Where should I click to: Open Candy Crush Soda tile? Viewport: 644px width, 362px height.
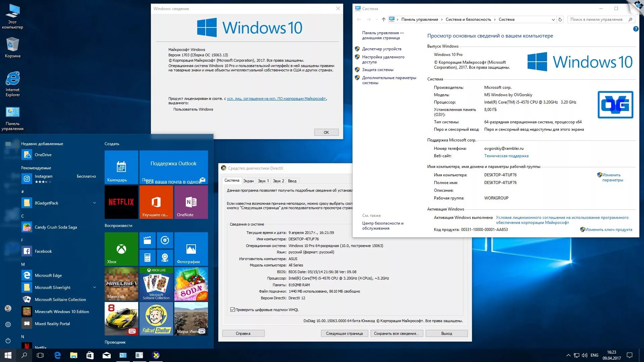point(191,284)
